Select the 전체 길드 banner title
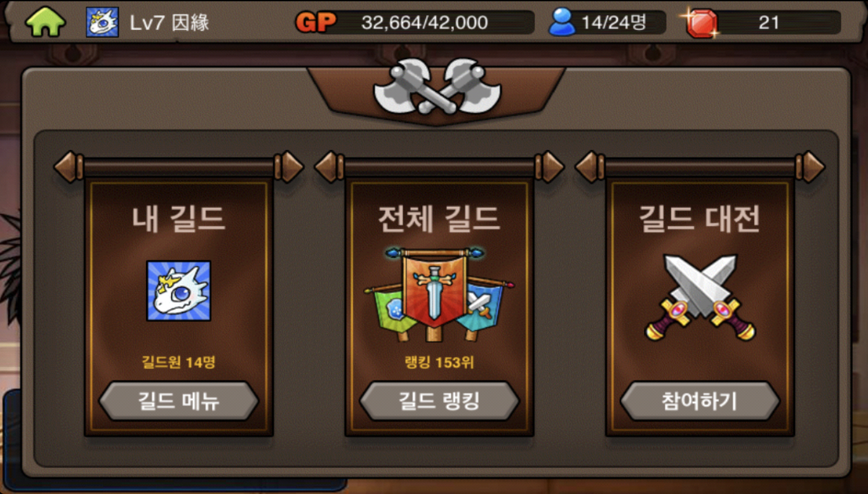 click(439, 218)
